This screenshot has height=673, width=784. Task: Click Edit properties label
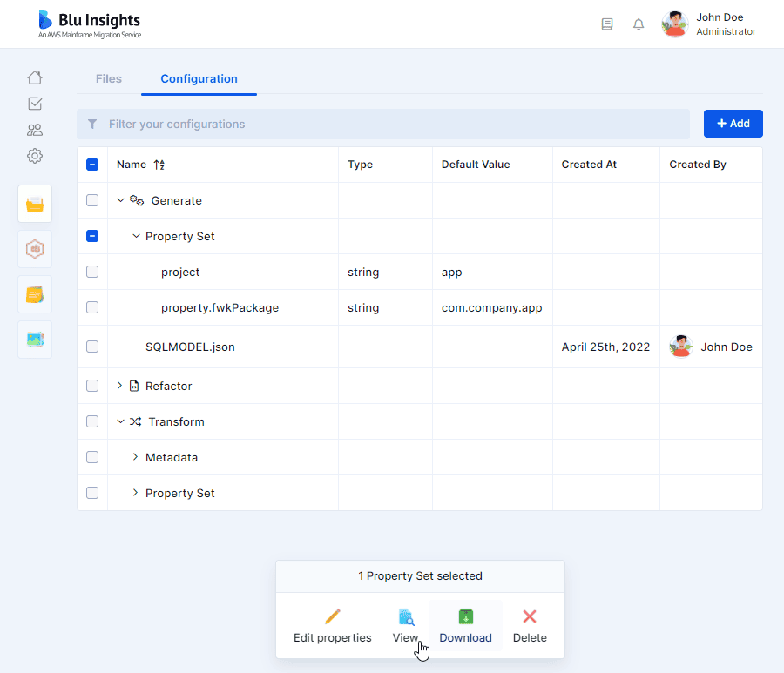coord(333,638)
